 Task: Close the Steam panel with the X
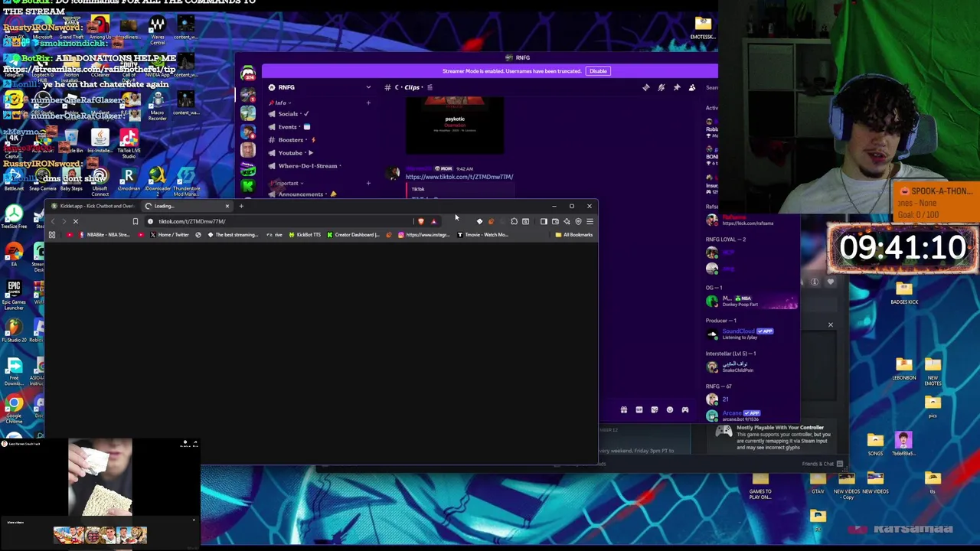click(x=830, y=324)
